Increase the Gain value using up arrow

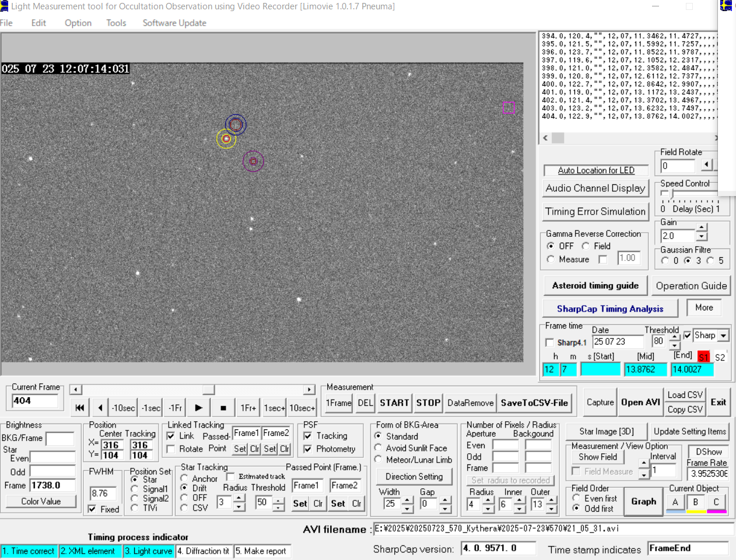702,228
